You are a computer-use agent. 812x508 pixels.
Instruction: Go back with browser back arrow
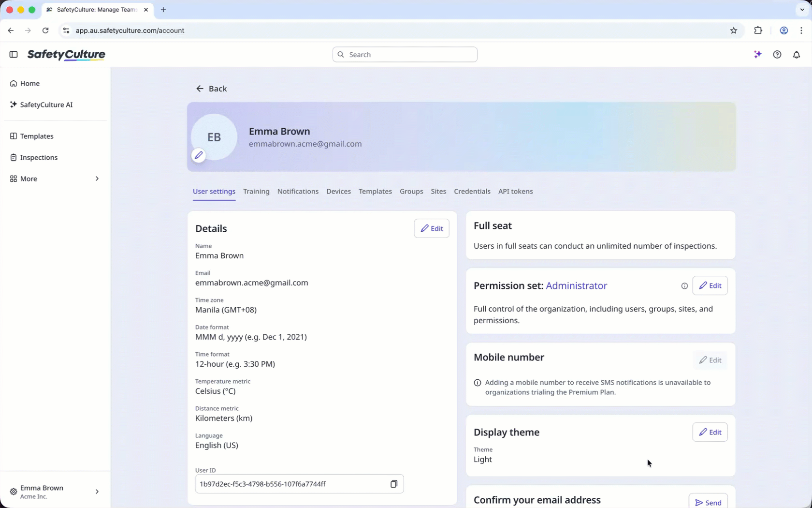coord(11,30)
